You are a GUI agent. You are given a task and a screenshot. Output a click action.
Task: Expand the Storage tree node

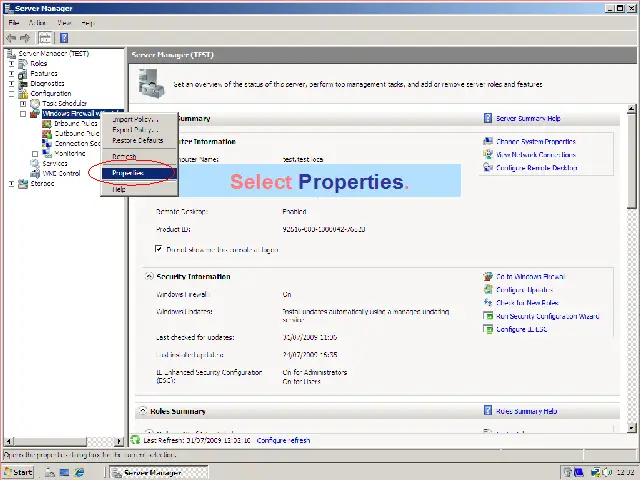tap(11, 184)
